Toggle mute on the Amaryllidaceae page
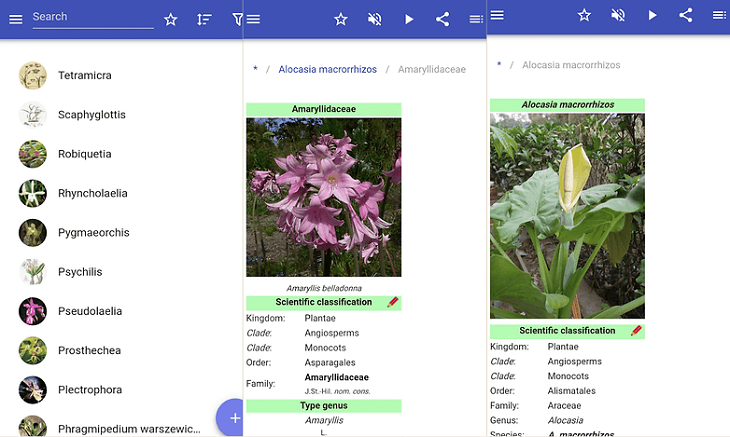The height and width of the screenshot is (437, 730). pos(374,19)
